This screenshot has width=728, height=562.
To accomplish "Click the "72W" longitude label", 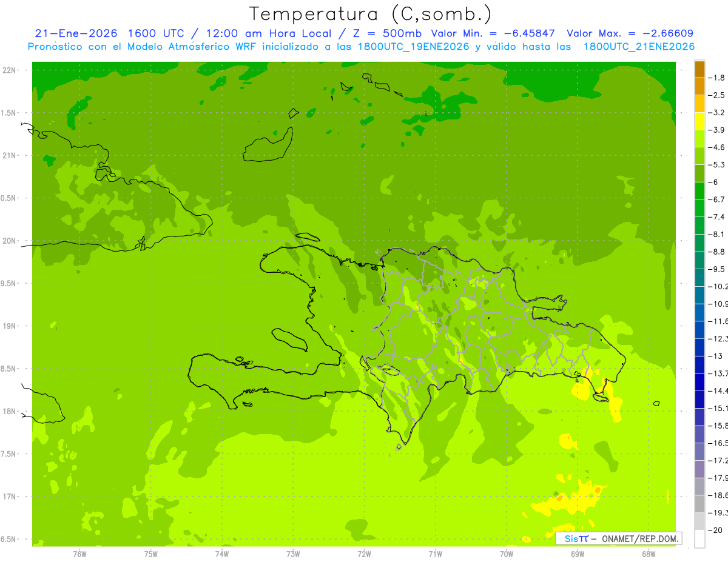I will [x=364, y=554].
